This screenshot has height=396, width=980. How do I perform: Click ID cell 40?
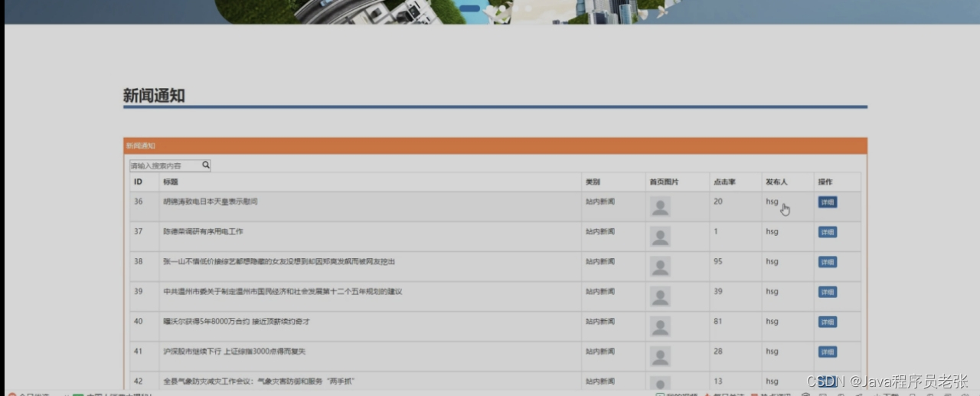click(139, 321)
